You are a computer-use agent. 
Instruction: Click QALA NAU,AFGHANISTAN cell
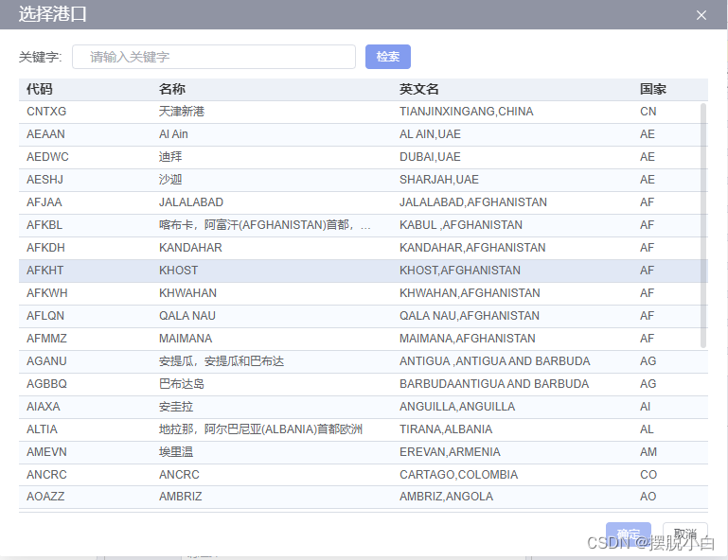click(470, 316)
